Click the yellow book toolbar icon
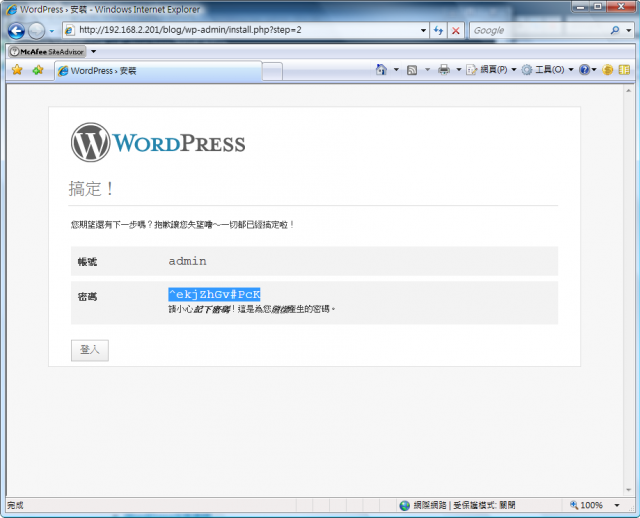The height and width of the screenshot is (518, 640). point(624,70)
